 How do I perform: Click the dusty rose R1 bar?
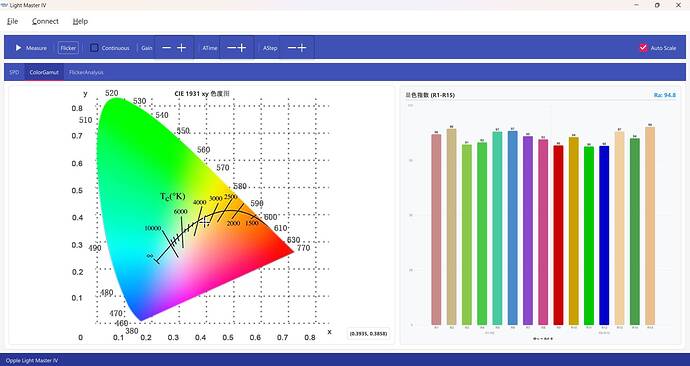(436, 229)
